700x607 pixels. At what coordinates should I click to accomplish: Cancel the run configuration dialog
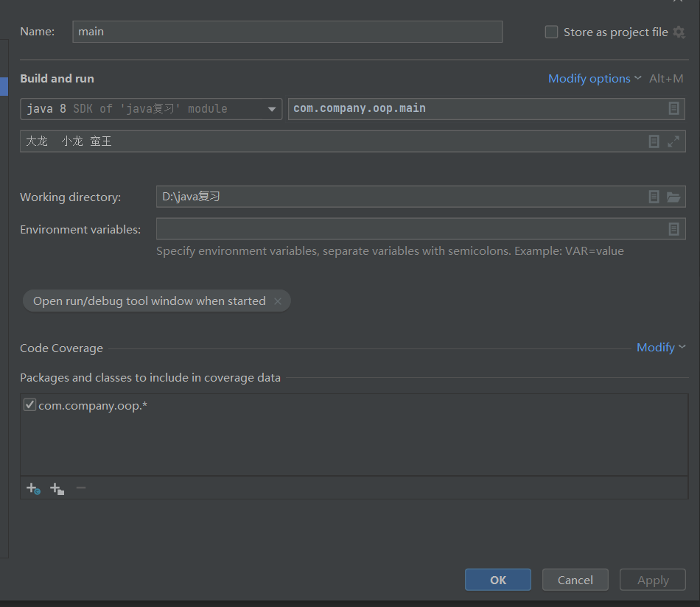tap(575, 580)
